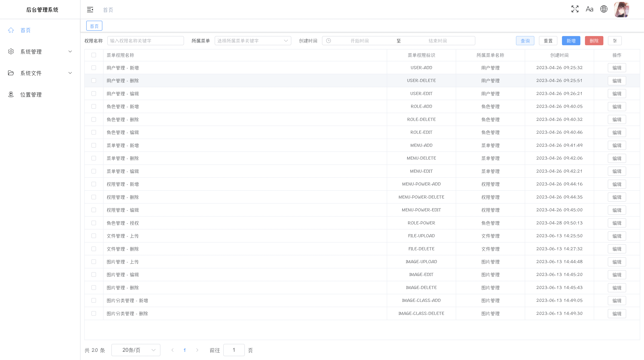
Task: Enter fullscreen mode via expand icon
Action: (x=575, y=9)
